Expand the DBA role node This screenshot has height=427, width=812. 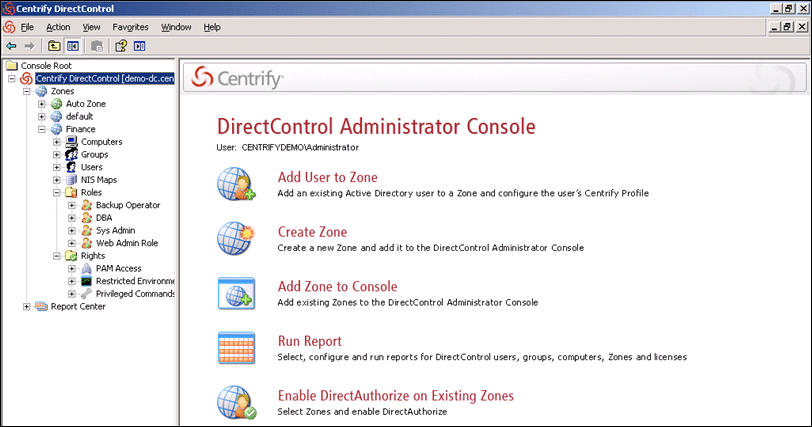(71, 218)
